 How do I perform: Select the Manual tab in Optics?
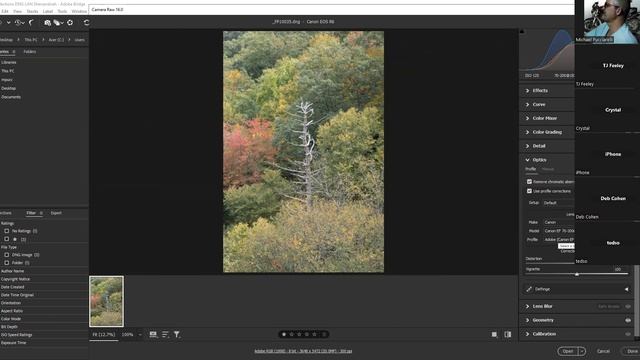coord(548,169)
